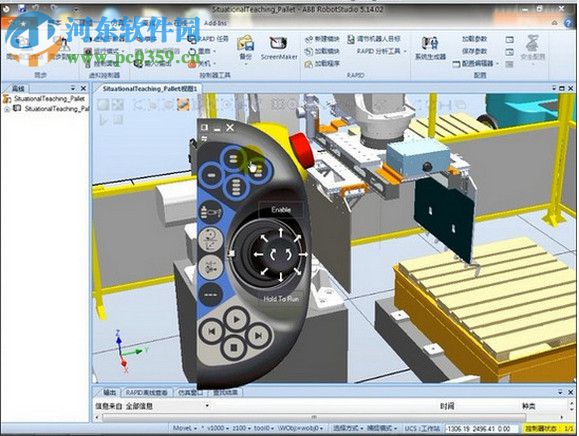Toggle increments button on FlexPendant
579x436 pixels.
[x=210, y=294]
